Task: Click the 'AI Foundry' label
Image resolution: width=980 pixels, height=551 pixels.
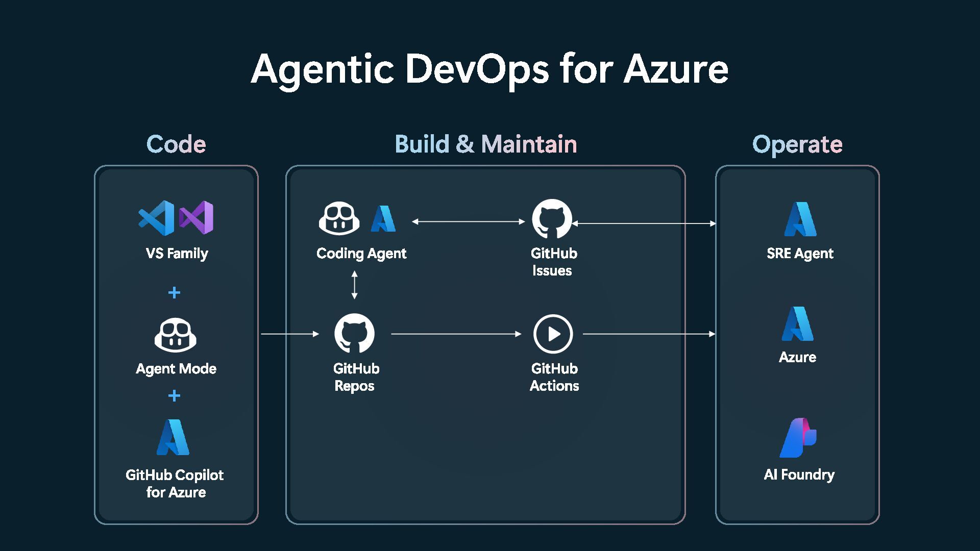Action: (x=799, y=475)
